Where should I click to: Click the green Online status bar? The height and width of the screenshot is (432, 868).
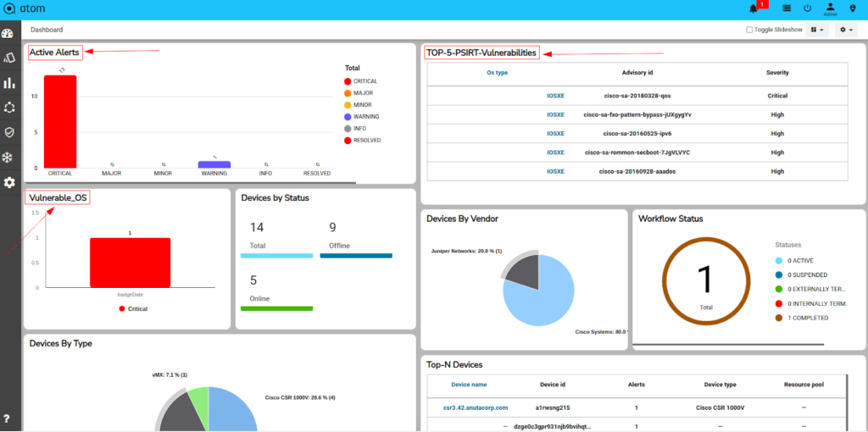coord(277,308)
